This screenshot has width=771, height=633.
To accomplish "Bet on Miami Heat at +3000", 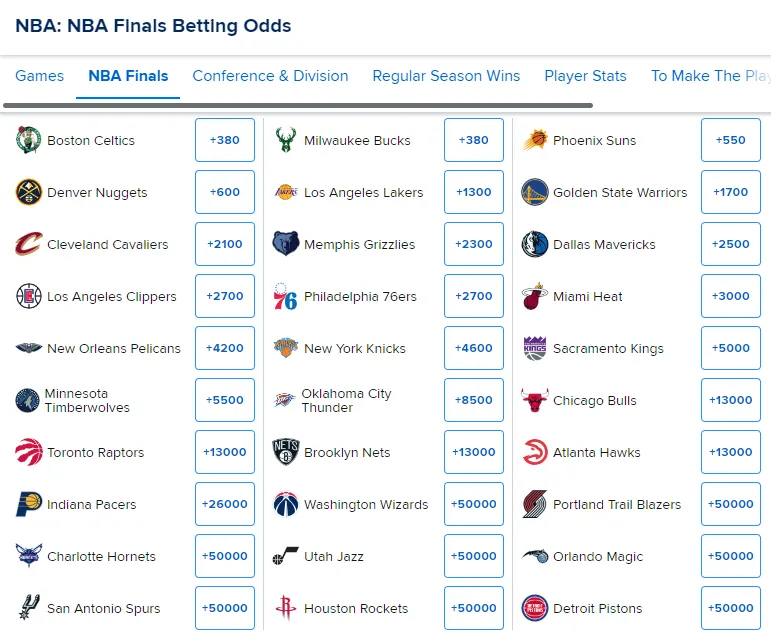I will pos(730,296).
